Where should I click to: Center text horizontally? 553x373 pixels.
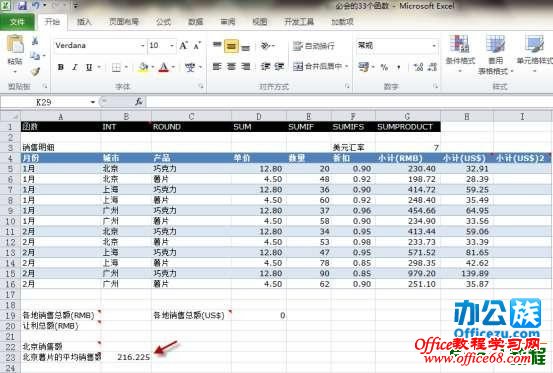click(x=231, y=66)
